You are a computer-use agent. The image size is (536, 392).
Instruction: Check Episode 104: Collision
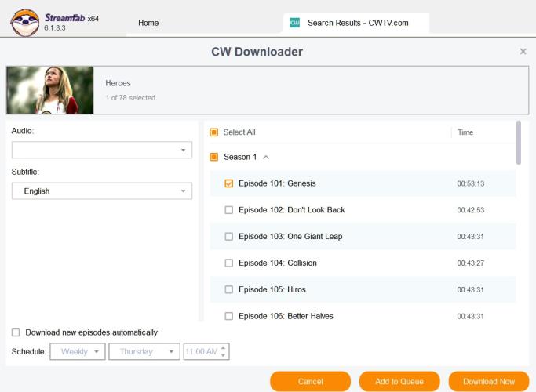tap(228, 263)
